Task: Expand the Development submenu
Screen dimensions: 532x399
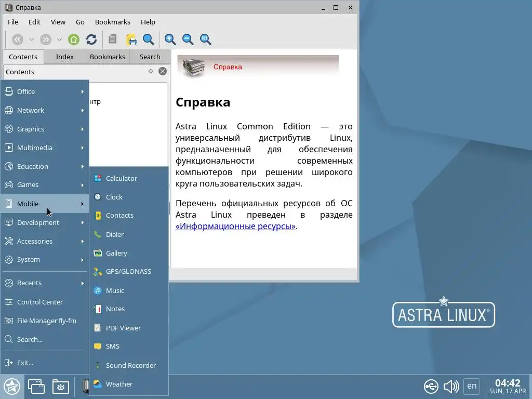Action: point(45,222)
